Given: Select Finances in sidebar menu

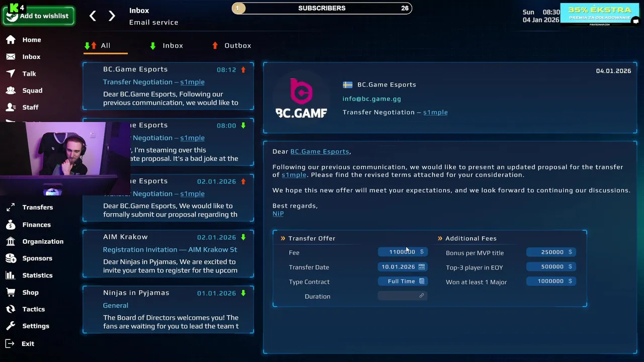Looking at the screenshot, I should [37, 225].
